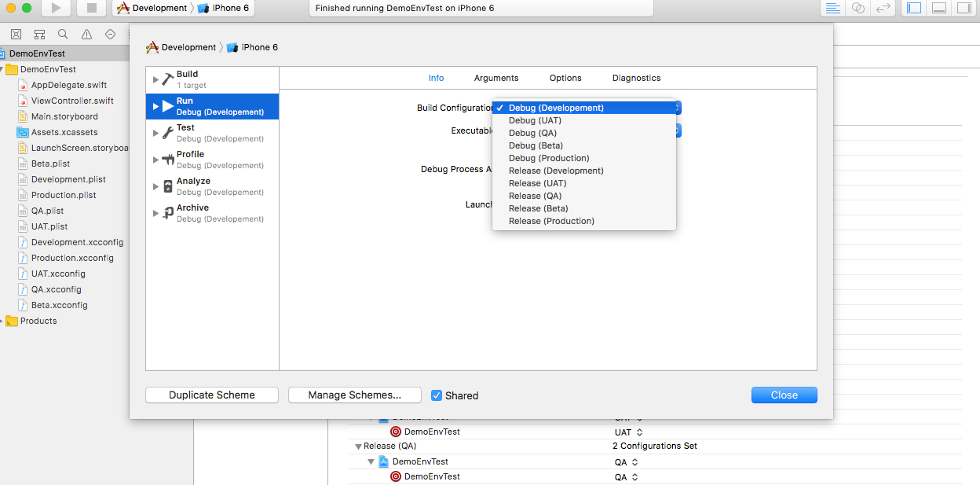Choose Debug (Beta) from configuration menu

click(584, 145)
